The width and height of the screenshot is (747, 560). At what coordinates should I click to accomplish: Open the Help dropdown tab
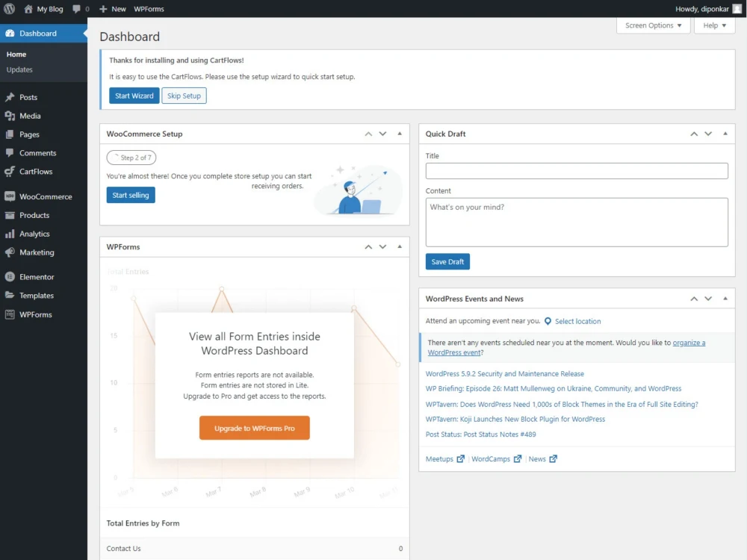click(x=715, y=25)
